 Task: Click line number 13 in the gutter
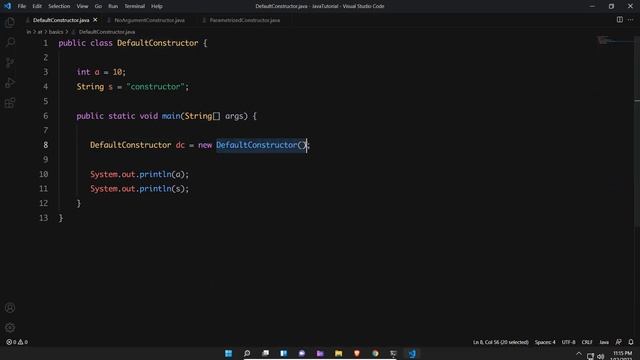[x=44, y=218]
